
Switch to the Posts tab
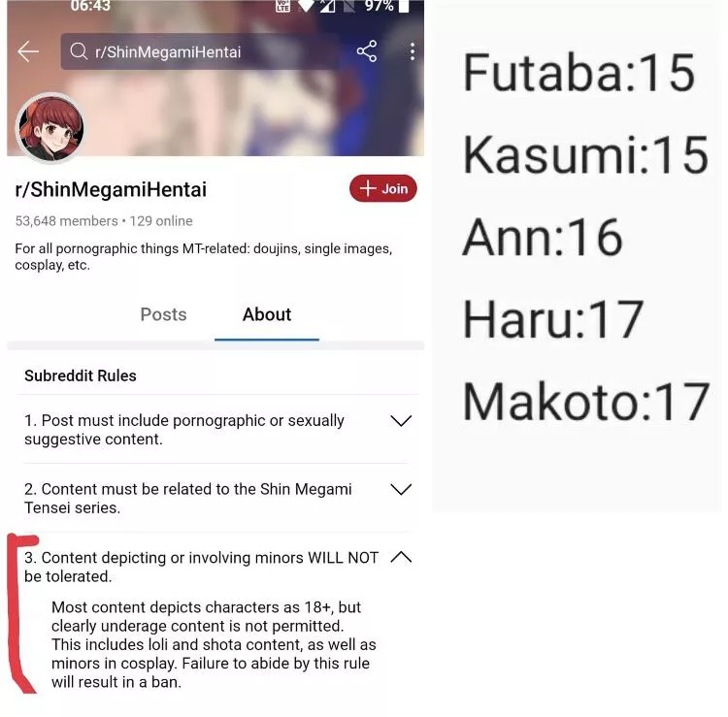(x=163, y=314)
